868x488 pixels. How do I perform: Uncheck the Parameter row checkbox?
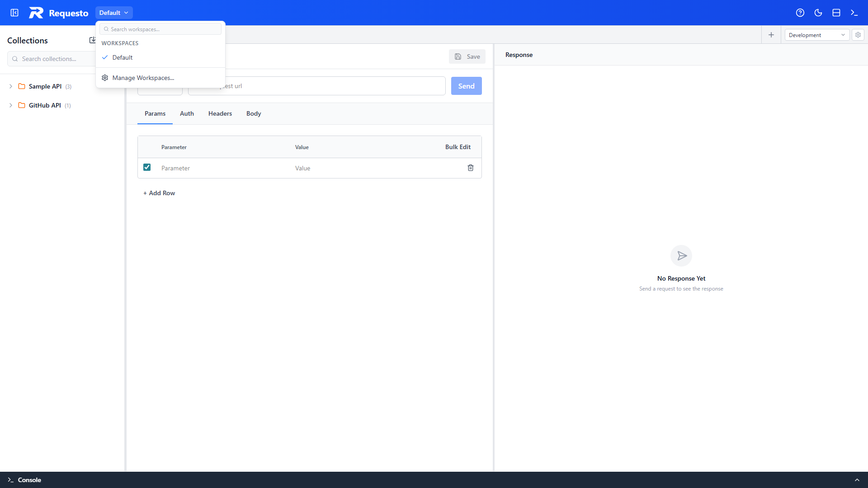(x=146, y=167)
